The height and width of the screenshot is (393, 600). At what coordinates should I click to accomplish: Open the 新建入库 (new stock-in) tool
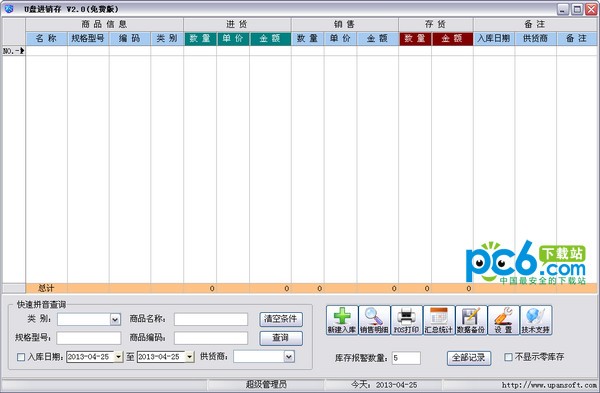coord(342,320)
